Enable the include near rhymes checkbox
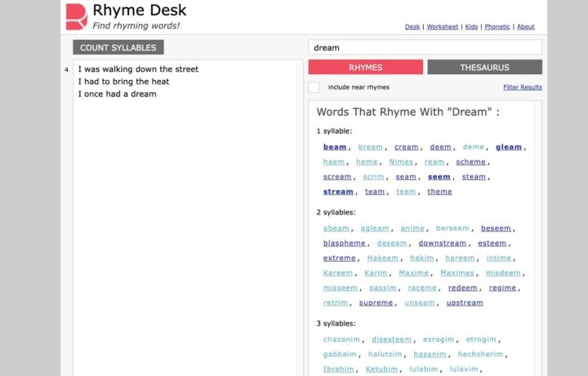 click(314, 87)
